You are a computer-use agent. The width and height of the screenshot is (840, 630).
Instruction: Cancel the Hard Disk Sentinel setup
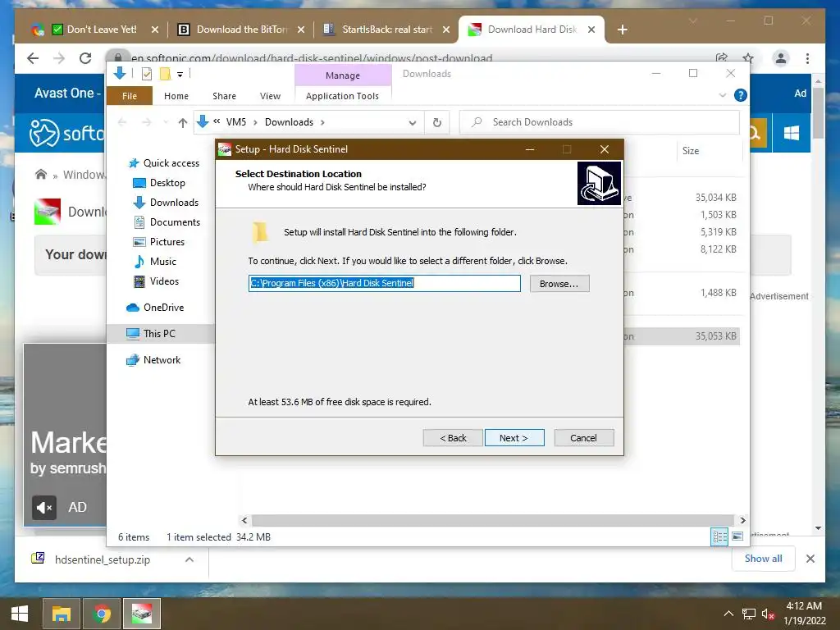point(583,438)
